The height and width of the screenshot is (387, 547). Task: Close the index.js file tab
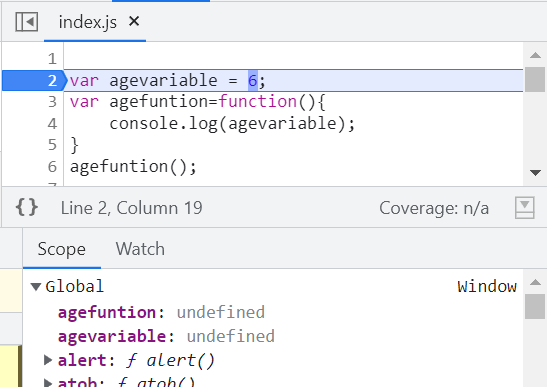coord(134,21)
